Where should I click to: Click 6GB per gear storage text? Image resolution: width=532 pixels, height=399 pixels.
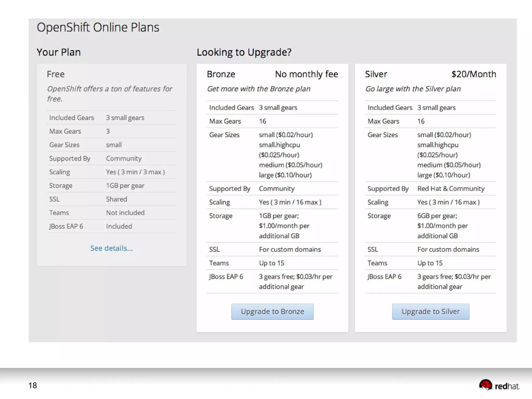click(437, 216)
